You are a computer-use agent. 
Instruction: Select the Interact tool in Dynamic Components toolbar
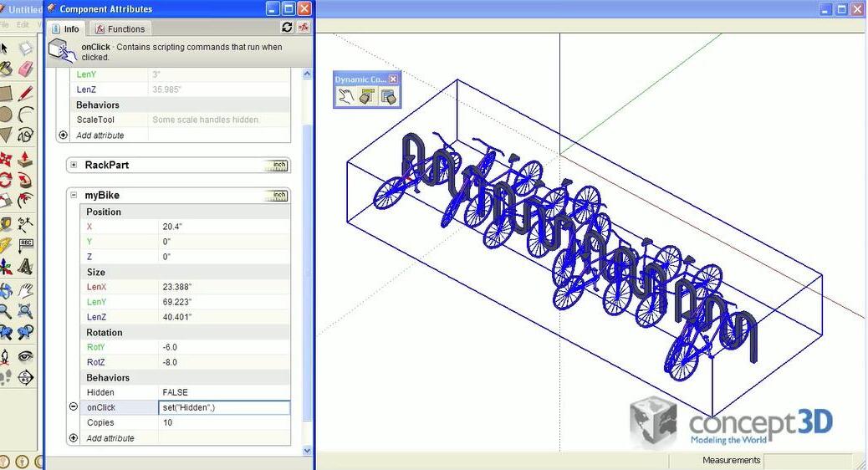coord(345,97)
